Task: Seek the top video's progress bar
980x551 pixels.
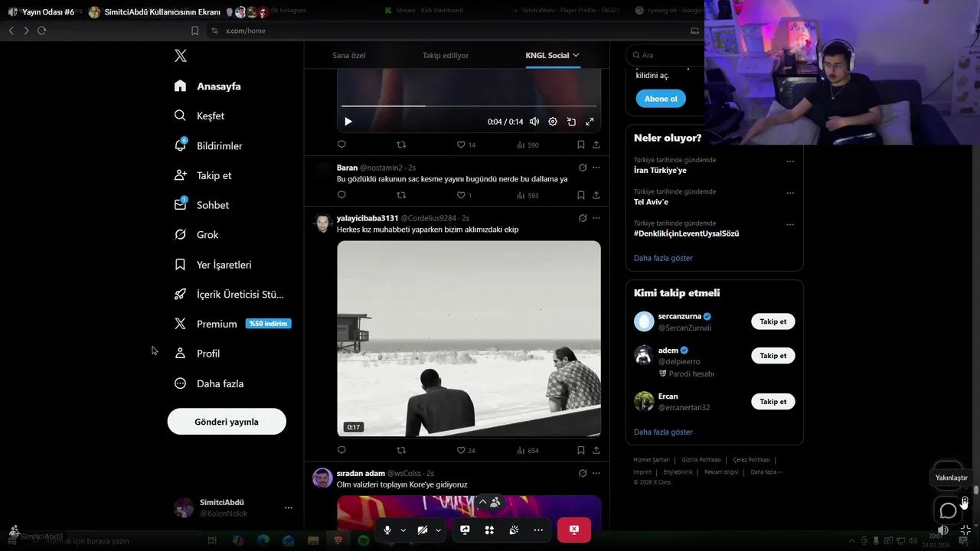Action: [469, 106]
